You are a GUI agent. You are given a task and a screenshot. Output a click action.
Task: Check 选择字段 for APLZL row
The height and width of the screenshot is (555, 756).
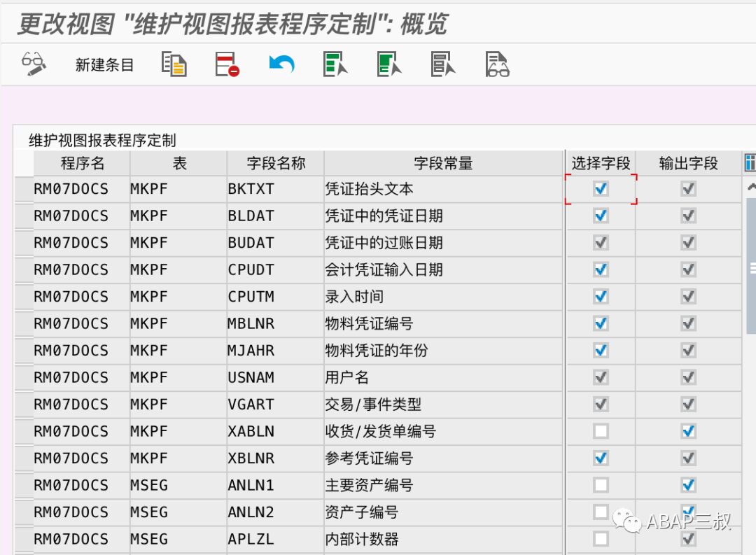tap(601, 539)
